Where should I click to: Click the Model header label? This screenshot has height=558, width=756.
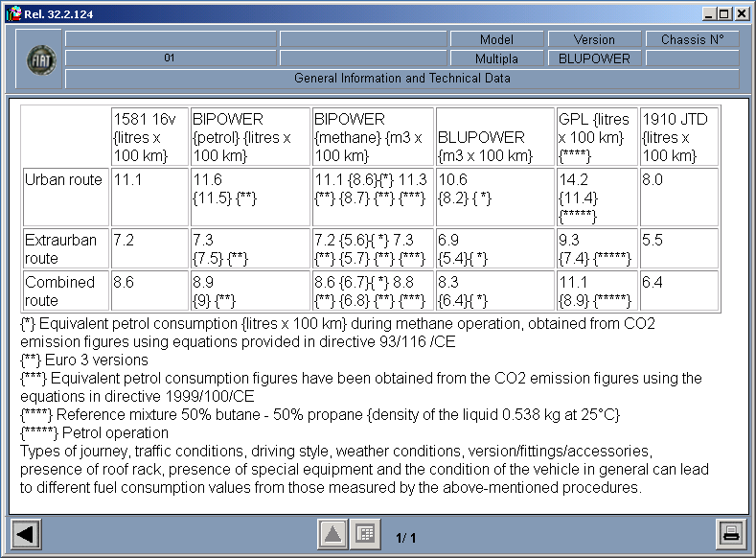496,39
